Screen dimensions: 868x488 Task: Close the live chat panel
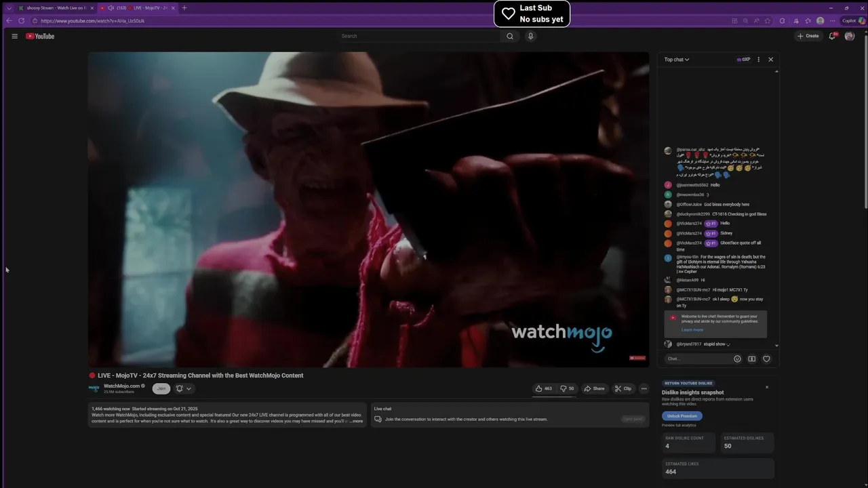click(x=770, y=60)
